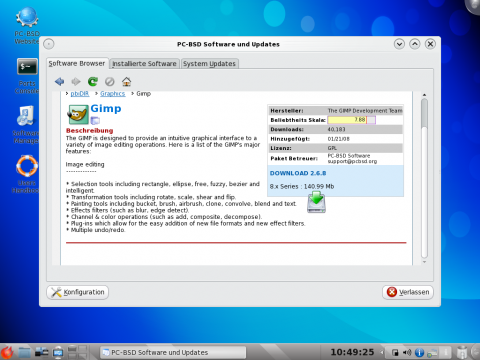
Task: Click the Verlassen button
Action: pos(408,292)
